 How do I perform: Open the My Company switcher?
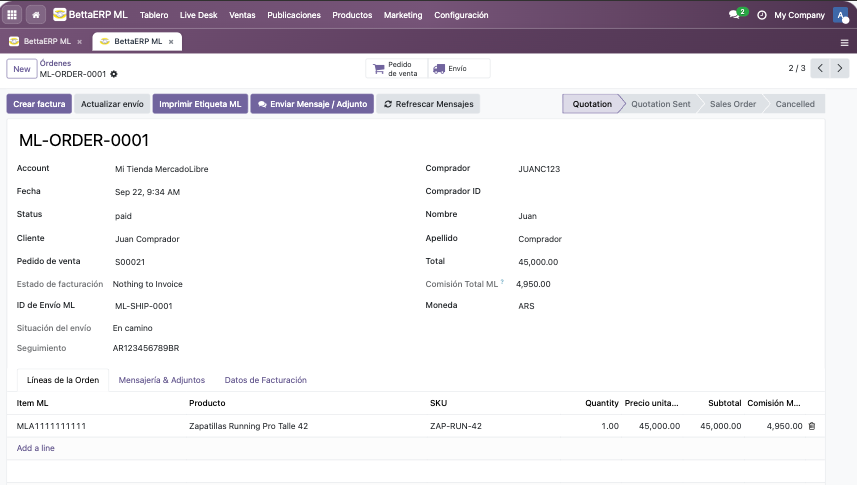pos(799,15)
